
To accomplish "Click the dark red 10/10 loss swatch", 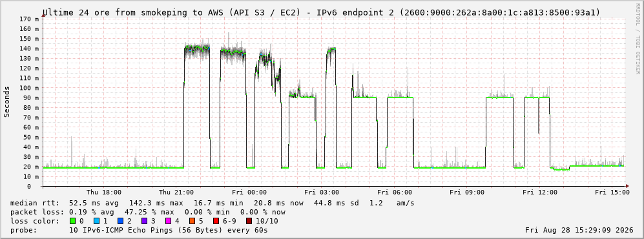I will (249, 221).
